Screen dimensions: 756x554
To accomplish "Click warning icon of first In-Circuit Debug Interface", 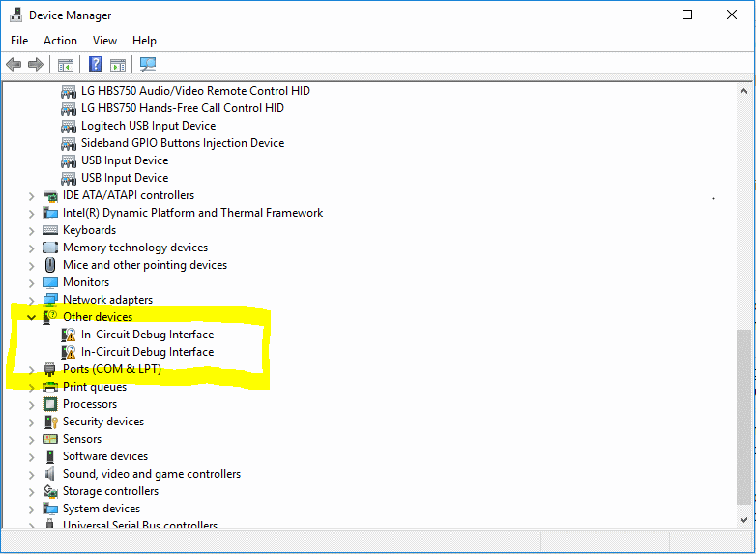I will (69, 335).
